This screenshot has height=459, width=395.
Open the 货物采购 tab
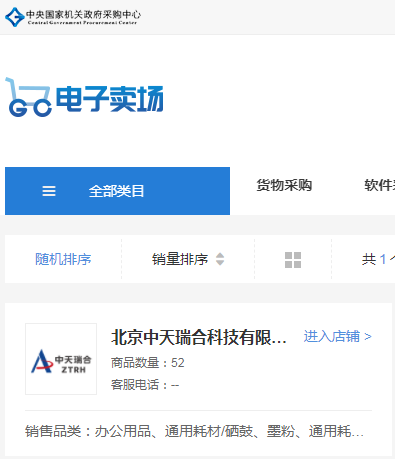click(284, 185)
